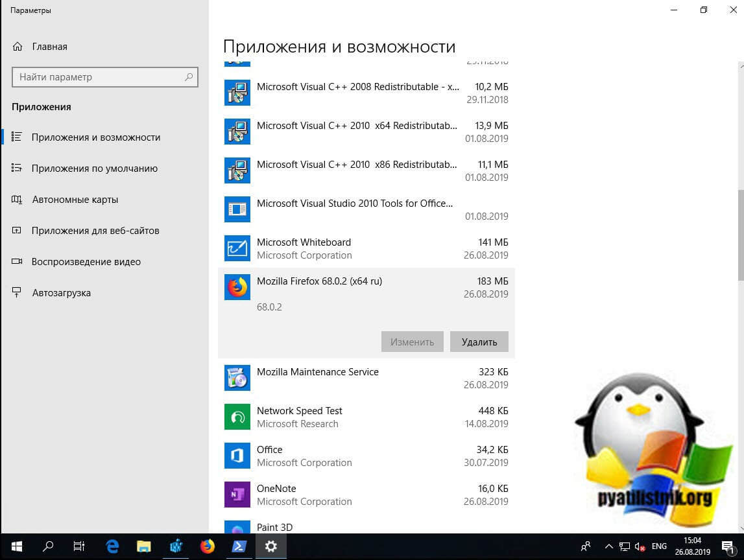Open the People icon in system tray
The image size is (744, 560).
point(586,546)
